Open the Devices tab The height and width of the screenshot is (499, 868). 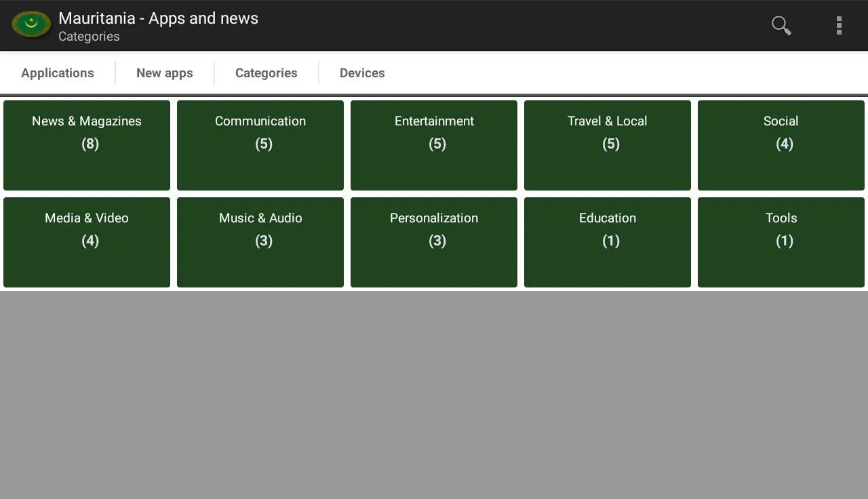click(362, 73)
